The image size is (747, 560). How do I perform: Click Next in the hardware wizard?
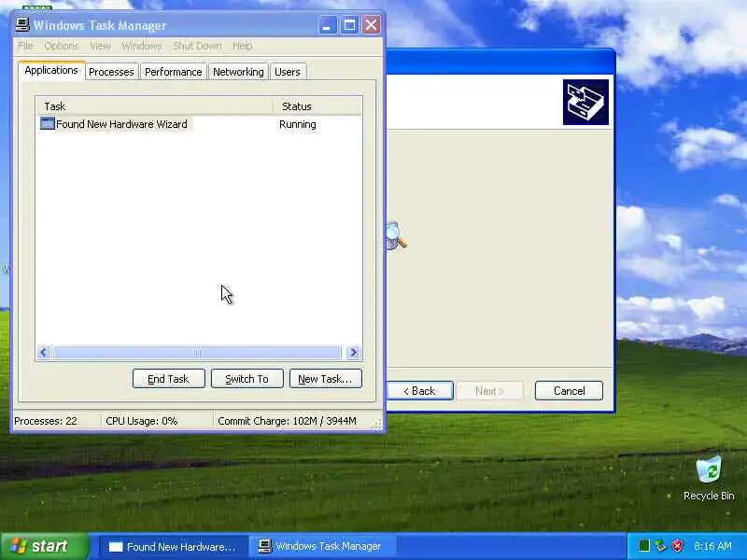[489, 390]
